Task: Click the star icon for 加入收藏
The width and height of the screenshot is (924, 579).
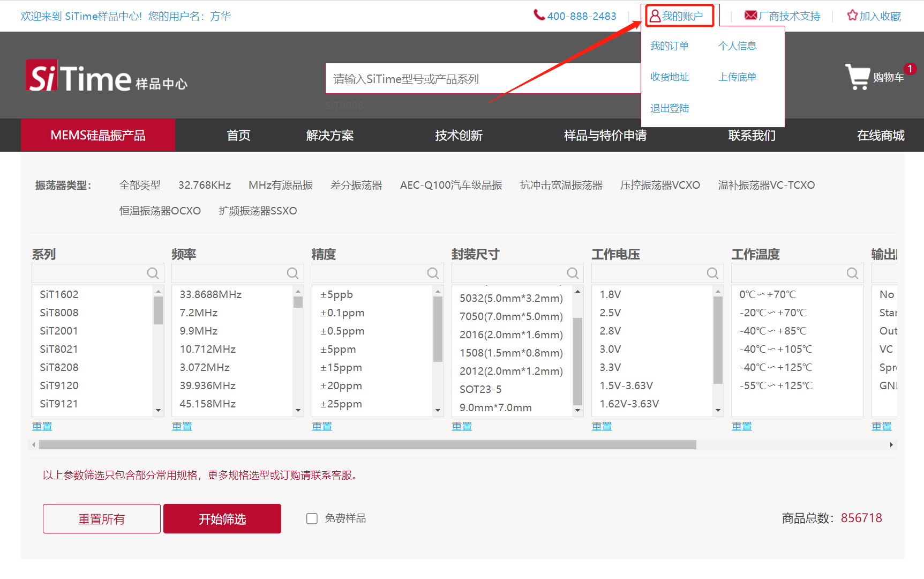Action: tap(852, 16)
